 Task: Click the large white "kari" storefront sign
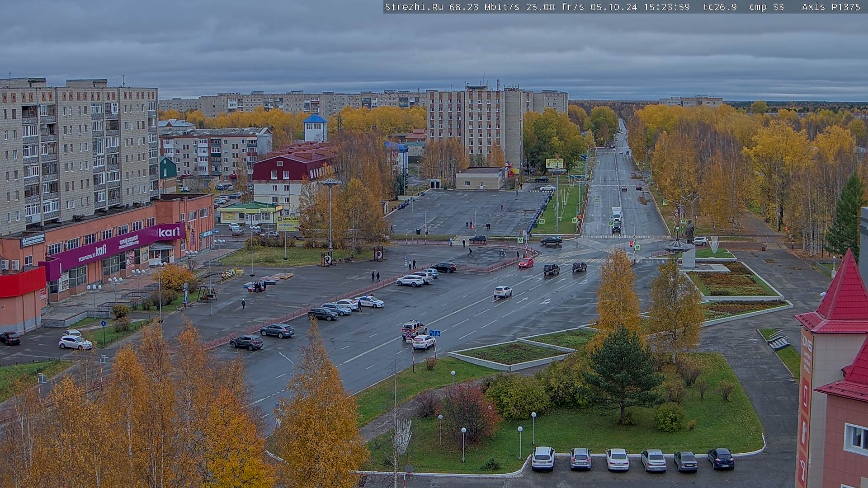pos(169,233)
